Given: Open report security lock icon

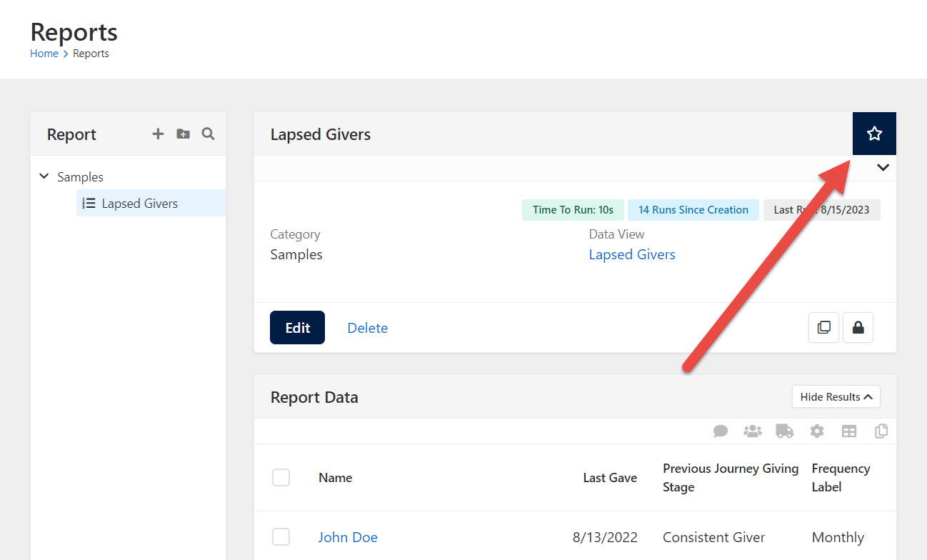Looking at the screenshot, I should point(858,327).
